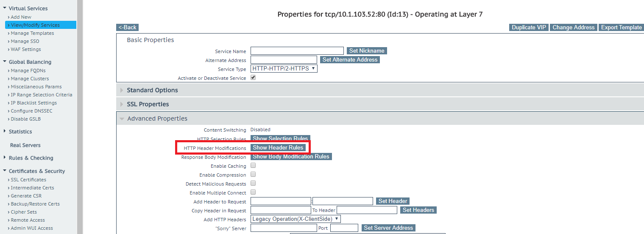Focus the Copy Header in Request source field
644x234 pixels.
[281, 210]
